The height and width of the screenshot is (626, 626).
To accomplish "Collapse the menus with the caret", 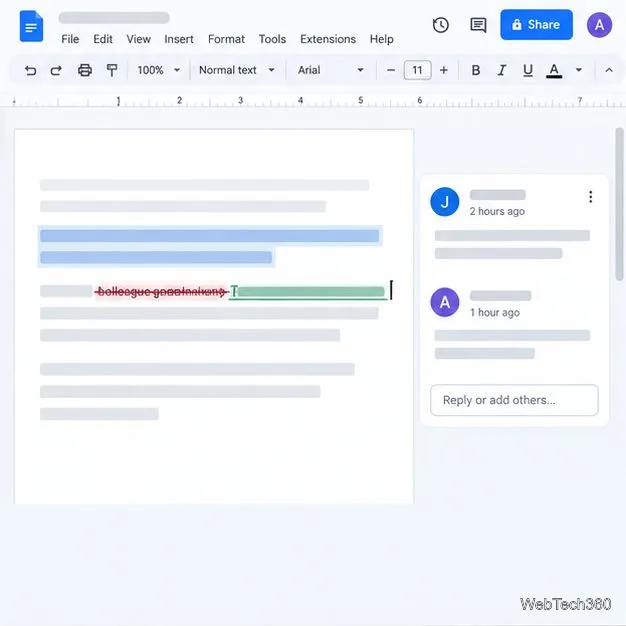I will (609, 70).
